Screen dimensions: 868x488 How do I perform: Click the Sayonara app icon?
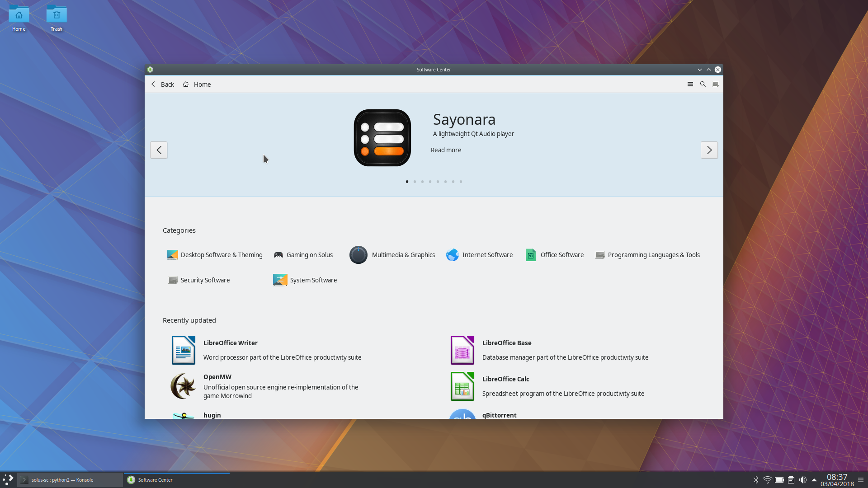tap(382, 138)
